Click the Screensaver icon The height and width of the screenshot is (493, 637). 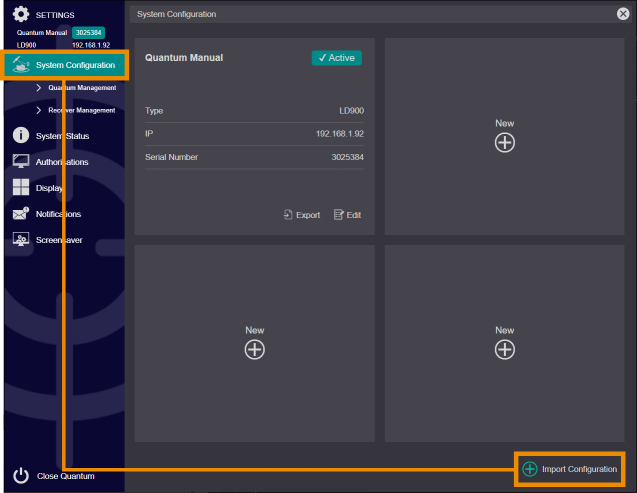click(x=21, y=239)
